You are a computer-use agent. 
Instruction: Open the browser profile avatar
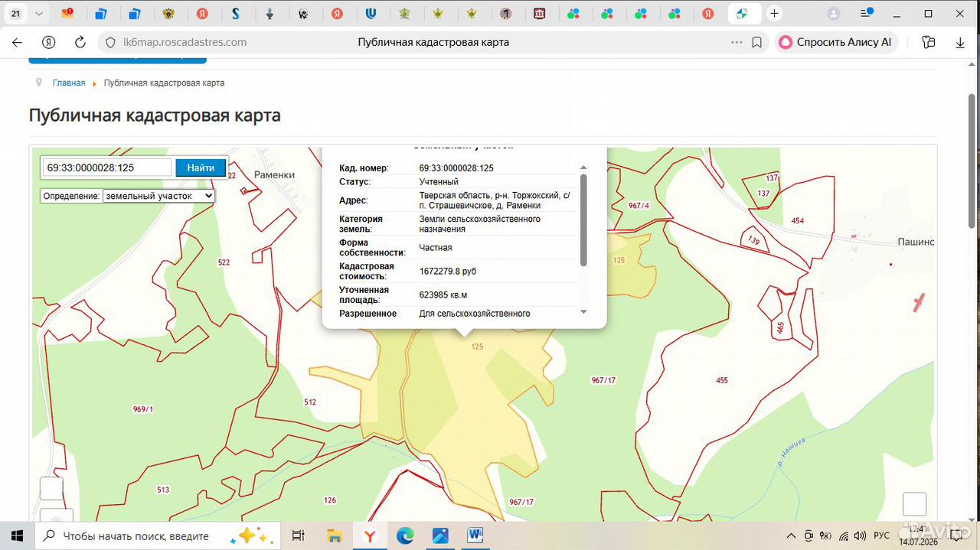pyautogui.click(x=834, y=13)
